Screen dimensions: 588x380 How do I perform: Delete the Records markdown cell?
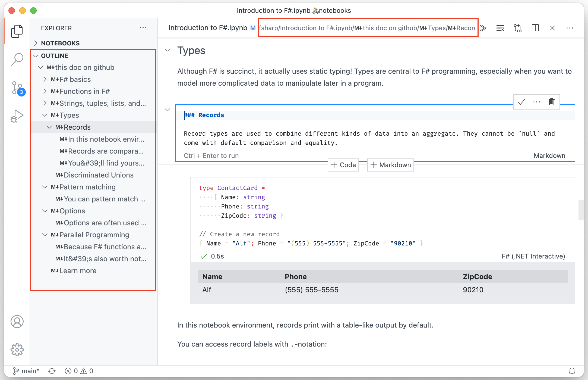tap(551, 102)
